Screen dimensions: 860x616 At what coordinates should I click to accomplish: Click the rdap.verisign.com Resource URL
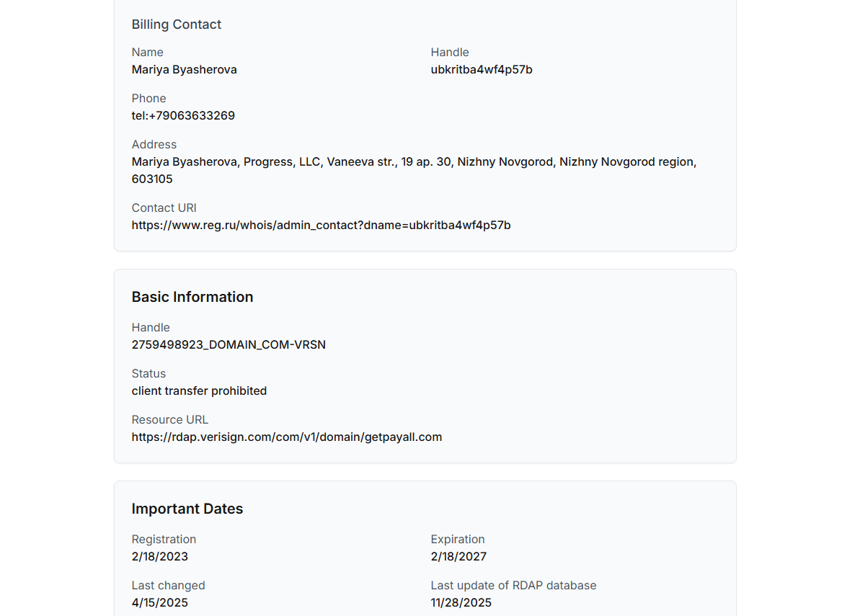tap(286, 437)
